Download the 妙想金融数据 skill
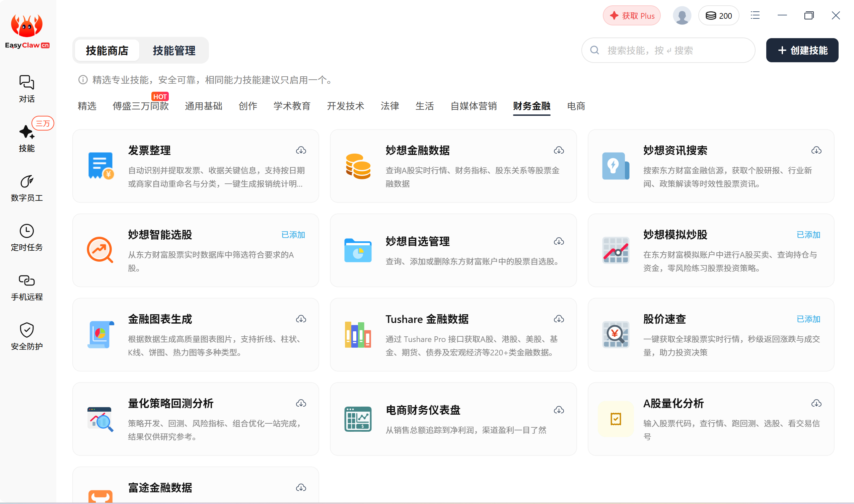 coord(559,150)
